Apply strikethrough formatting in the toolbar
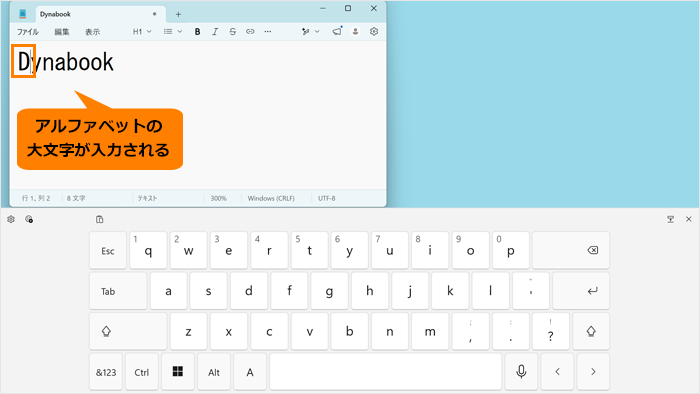This screenshot has width=700, height=394. coord(232,32)
